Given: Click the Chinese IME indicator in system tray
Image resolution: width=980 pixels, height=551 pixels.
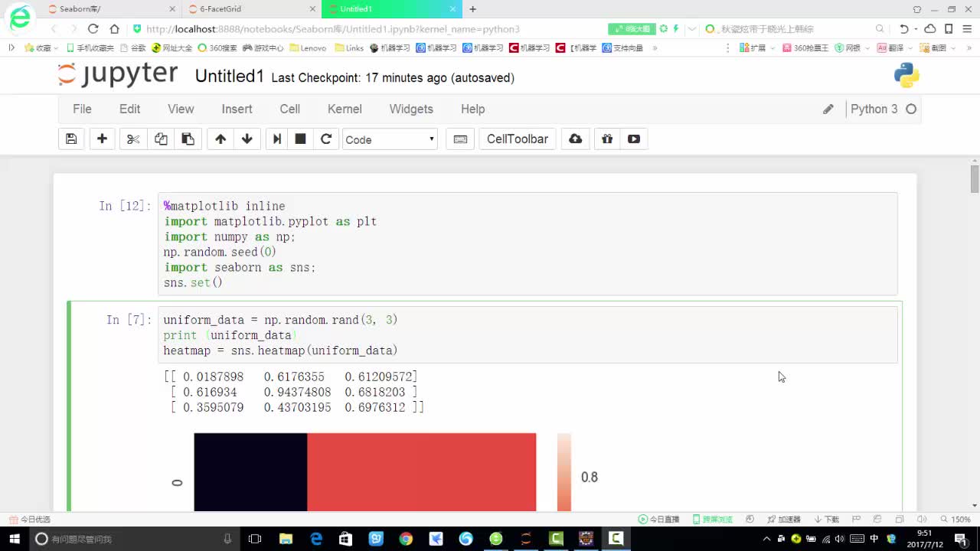Looking at the screenshot, I should [874, 539].
